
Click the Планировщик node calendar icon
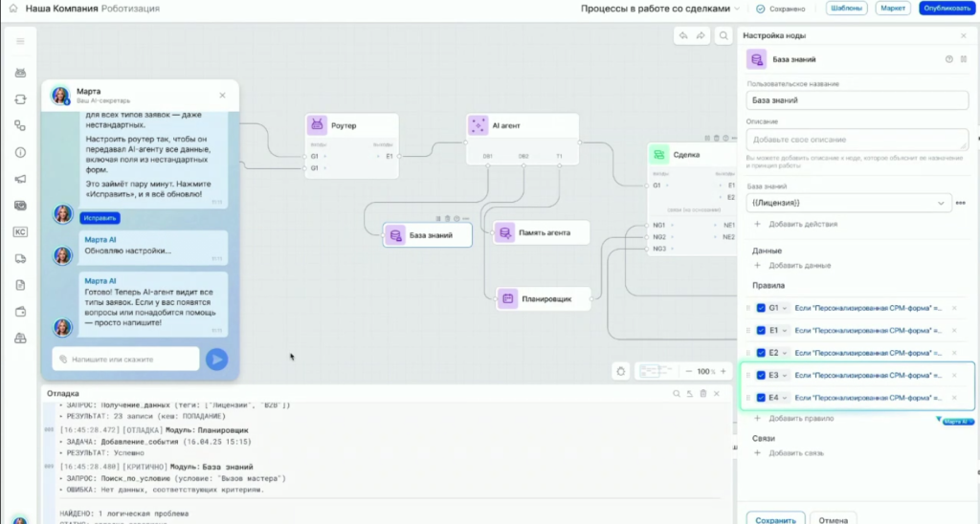(x=507, y=299)
